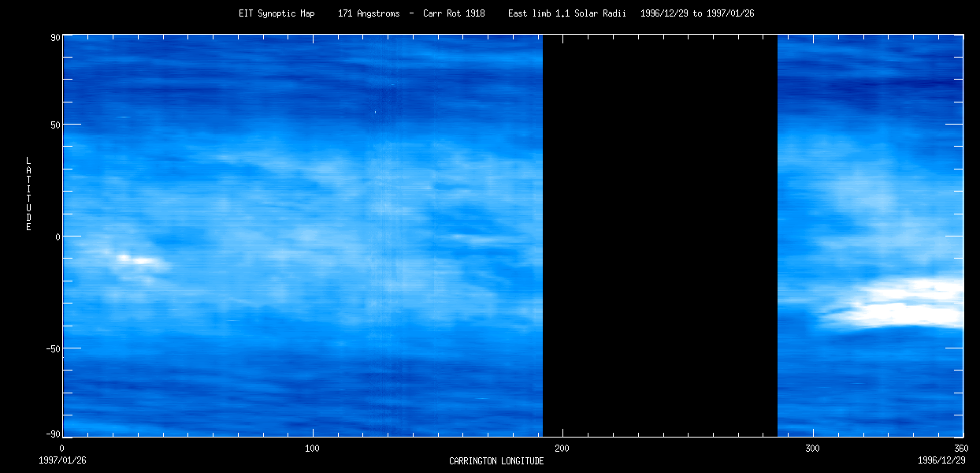The image size is (980, 473).
Task: Click the -50 latitude tick label
Action: (x=53, y=348)
